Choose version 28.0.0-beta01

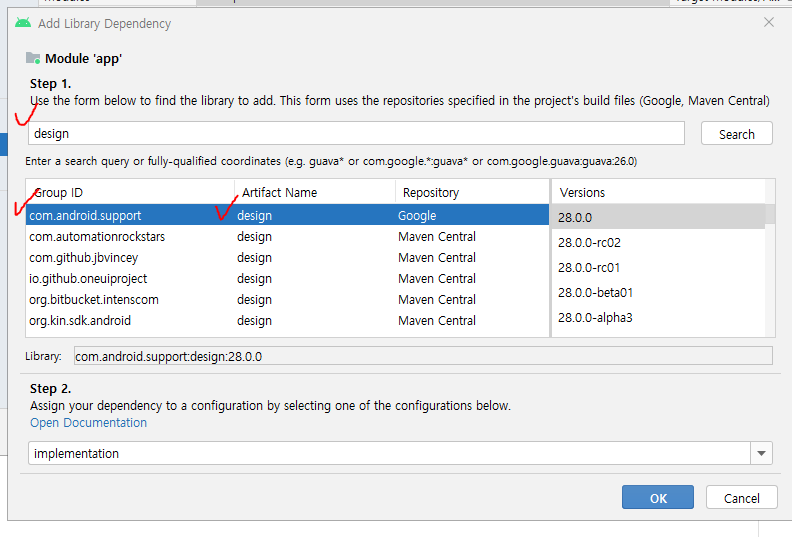(658, 292)
